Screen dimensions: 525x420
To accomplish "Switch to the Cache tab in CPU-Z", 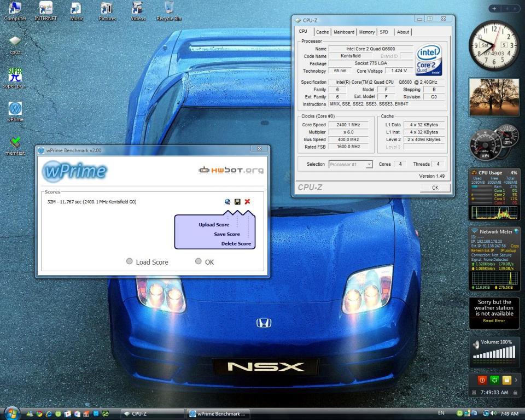I will (323, 32).
